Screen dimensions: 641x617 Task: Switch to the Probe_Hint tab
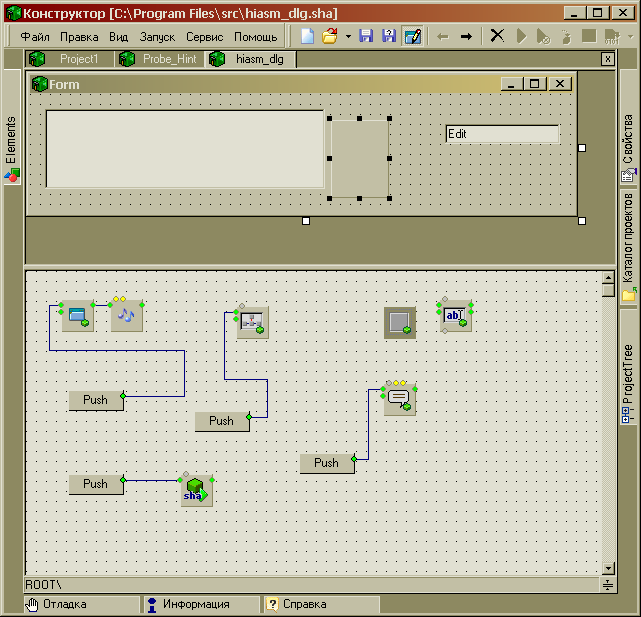click(x=160, y=59)
